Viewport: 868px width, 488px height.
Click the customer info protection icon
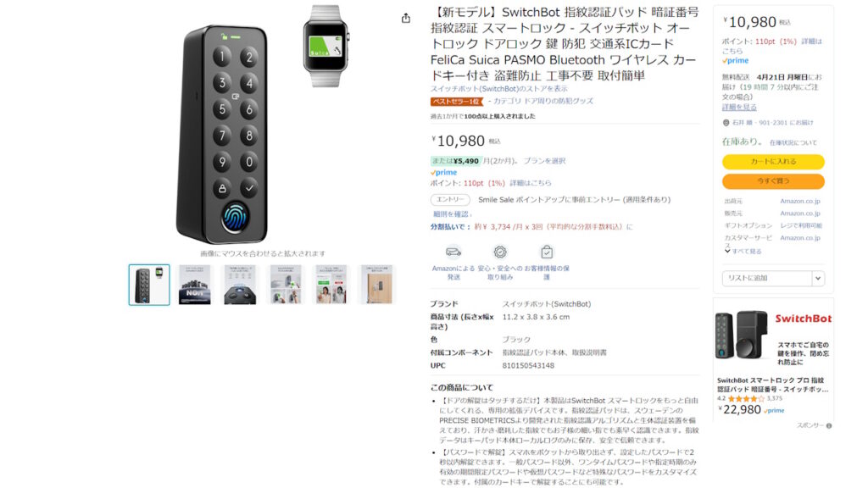pyautogui.click(x=547, y=252)
